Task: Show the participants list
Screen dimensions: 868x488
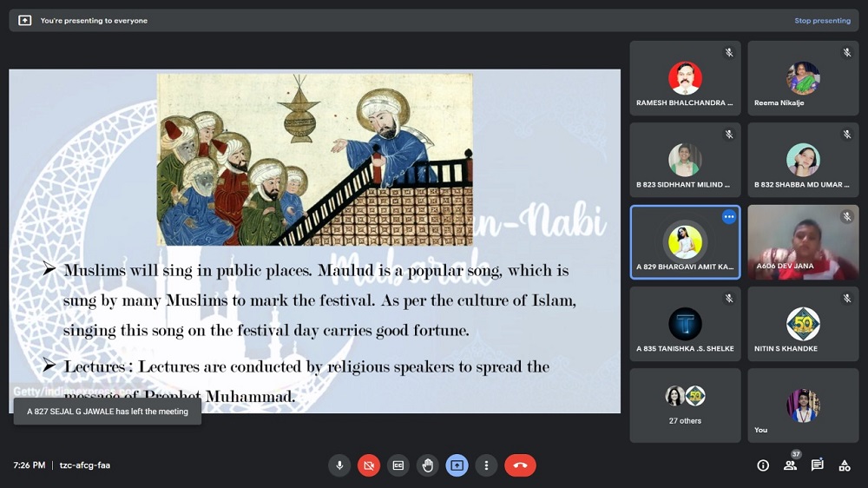Action: coord(790,465)
